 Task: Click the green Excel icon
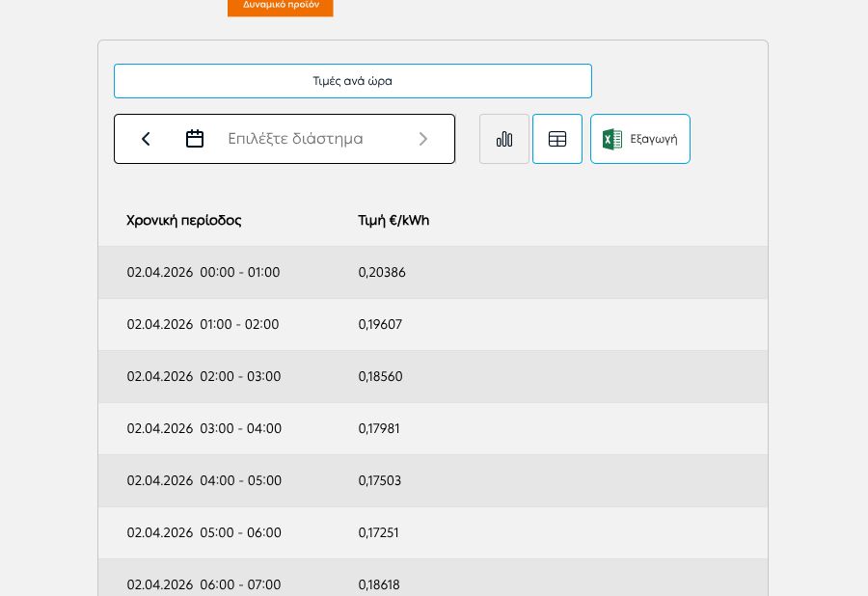[612, 139]
